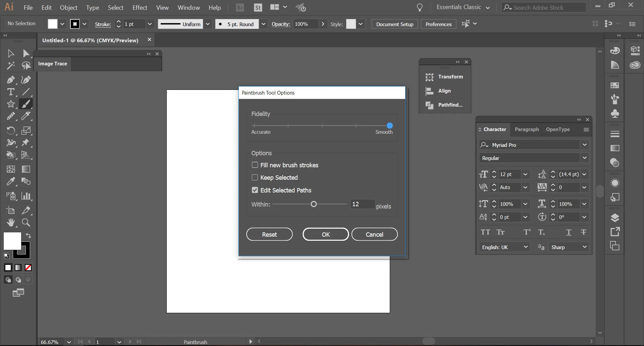Select the Line Segment tool

click(x=26, y=92)
